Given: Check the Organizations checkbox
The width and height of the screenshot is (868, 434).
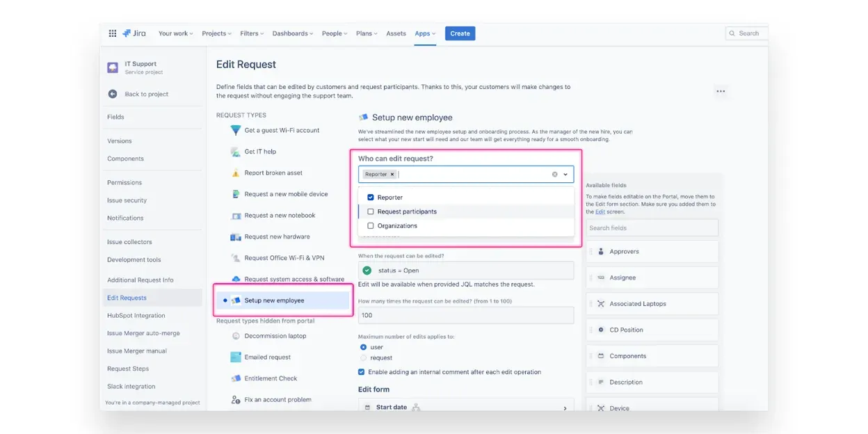Looking at the screenshot, I should [x=371, y=226].
